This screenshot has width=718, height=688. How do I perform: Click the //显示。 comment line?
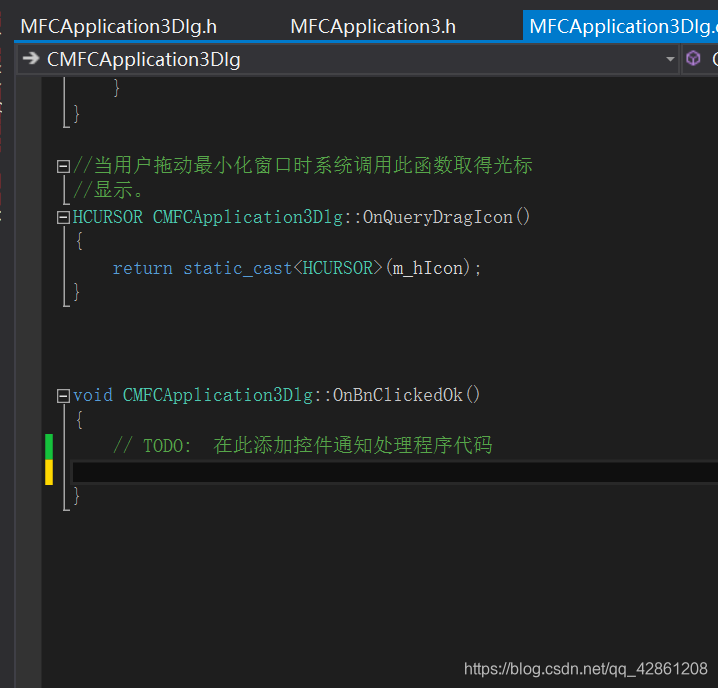point(109,190)
